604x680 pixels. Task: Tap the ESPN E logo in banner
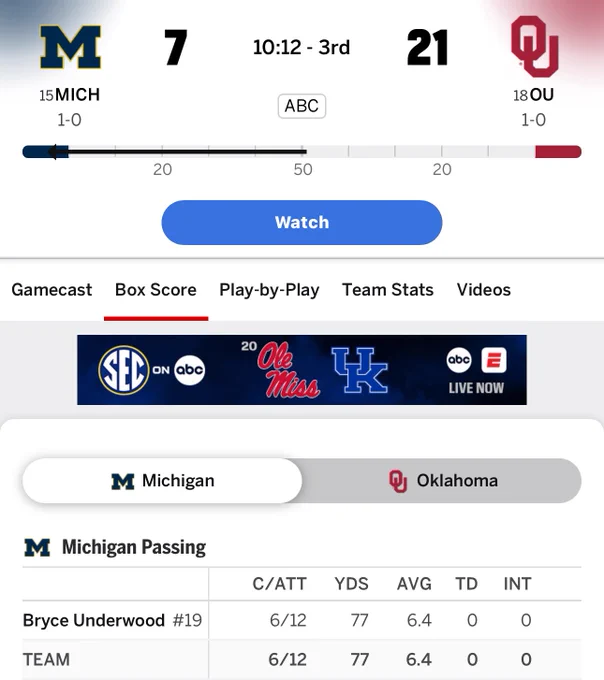click(494, 360)
